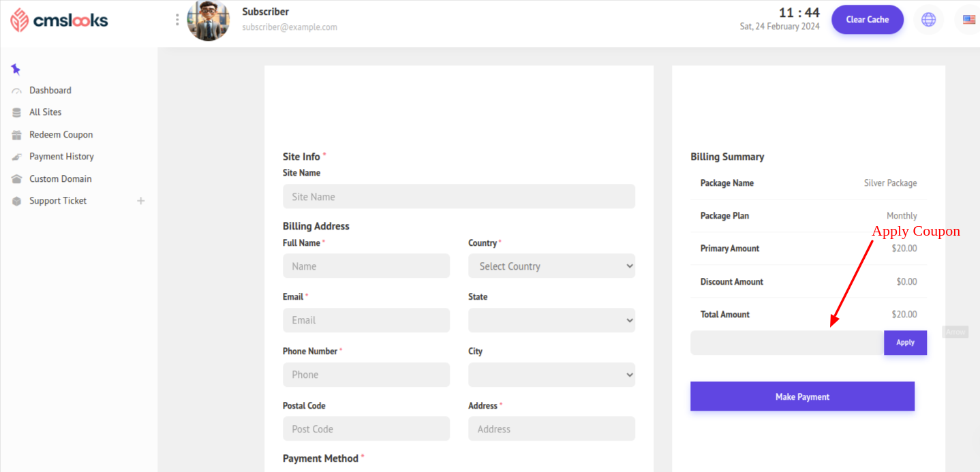Click the pin icon in the sidebar
The width and height of the screenshot is (980, 472).
click(x=16, y=69)
